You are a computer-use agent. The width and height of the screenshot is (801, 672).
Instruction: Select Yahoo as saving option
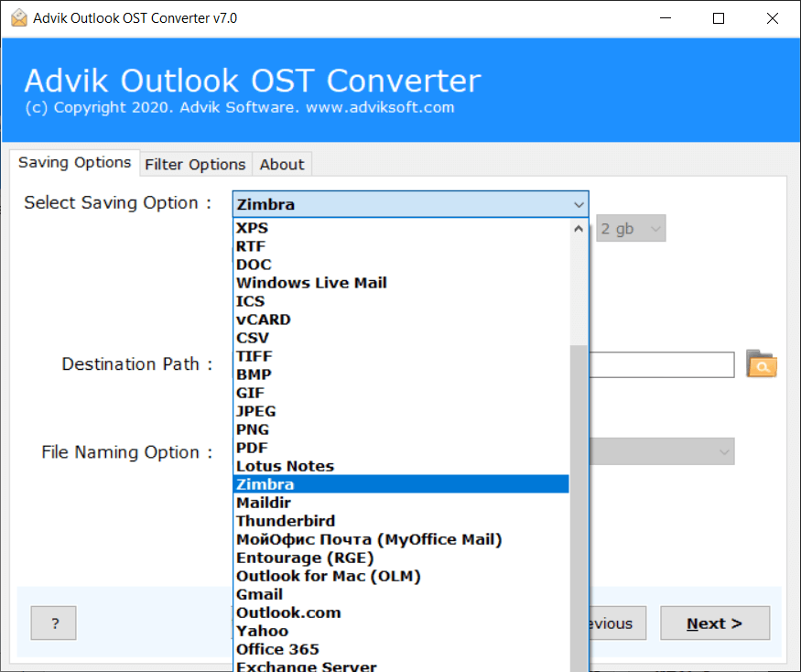pyautogui.click(x=401, y=631)
